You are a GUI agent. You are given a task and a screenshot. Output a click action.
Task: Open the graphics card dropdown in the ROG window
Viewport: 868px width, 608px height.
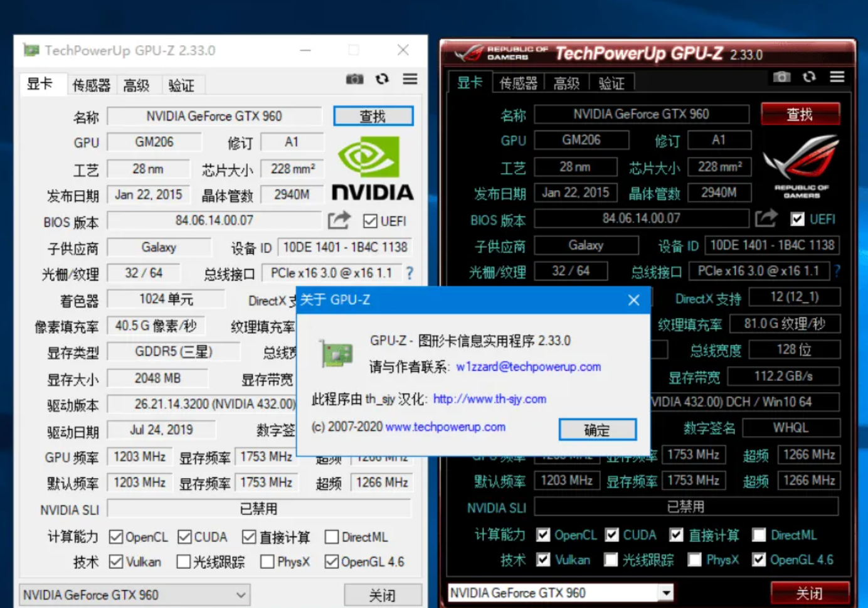[667, 592]
